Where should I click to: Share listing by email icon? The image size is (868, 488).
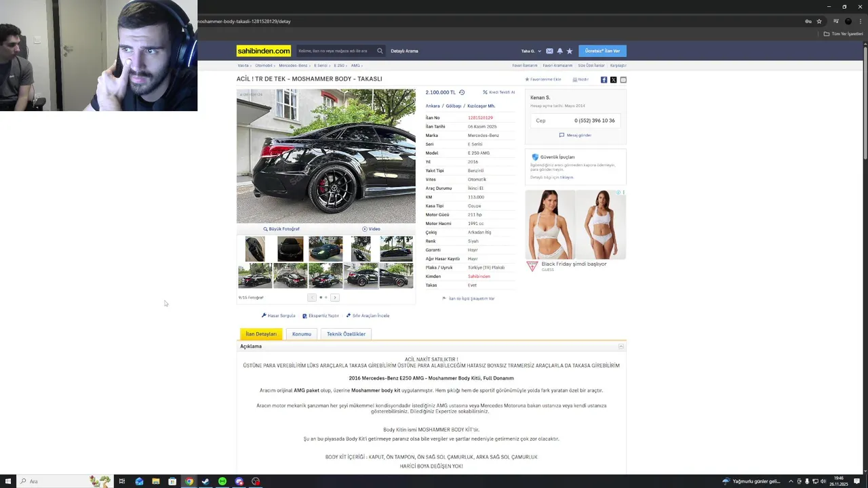[623, 80]
